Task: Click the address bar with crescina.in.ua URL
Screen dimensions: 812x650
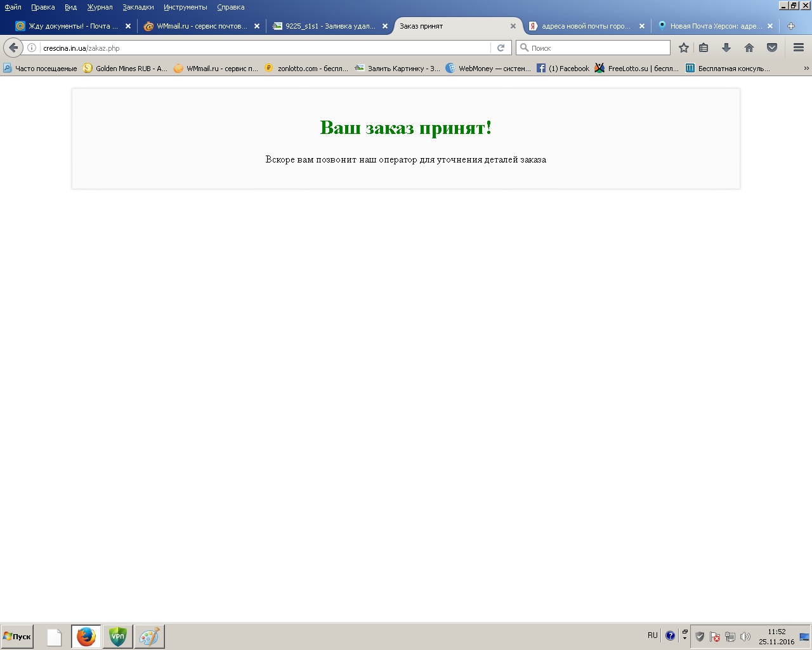Action: 266,48
